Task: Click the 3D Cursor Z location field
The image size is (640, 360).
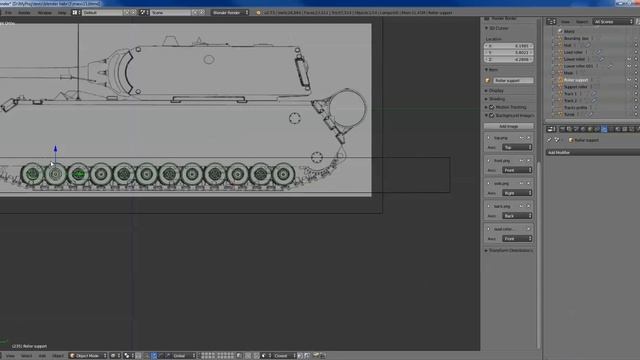Action: [509, 60]
